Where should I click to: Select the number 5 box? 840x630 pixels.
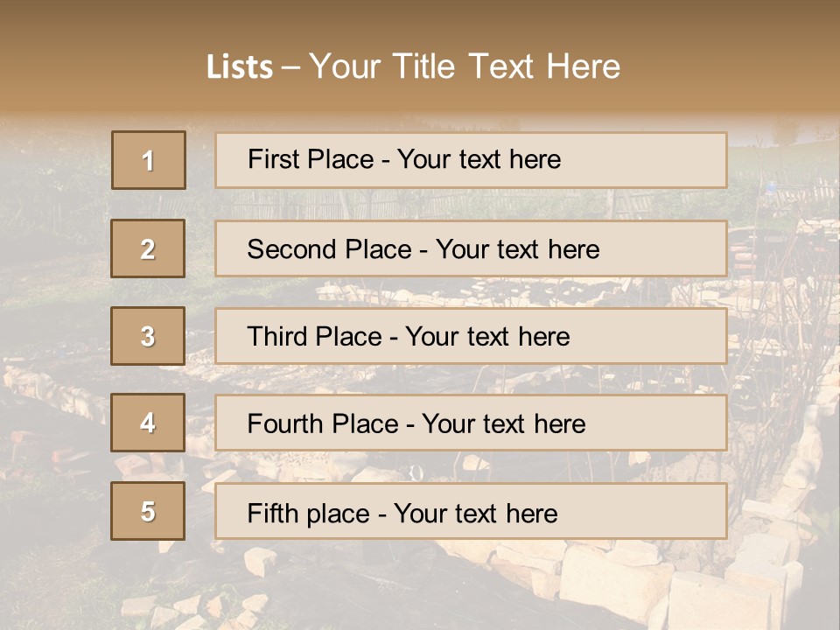(x=148, y=511)
